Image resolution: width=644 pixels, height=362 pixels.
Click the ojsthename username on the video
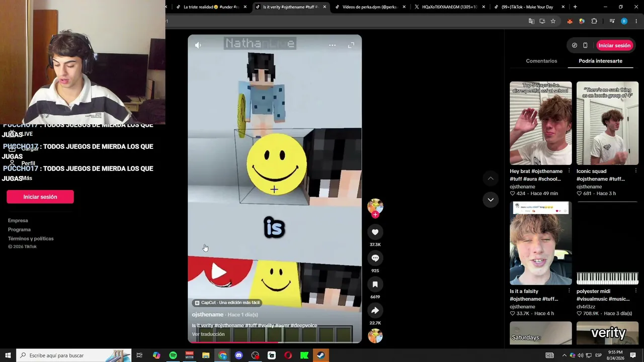[x=207, y=315]
